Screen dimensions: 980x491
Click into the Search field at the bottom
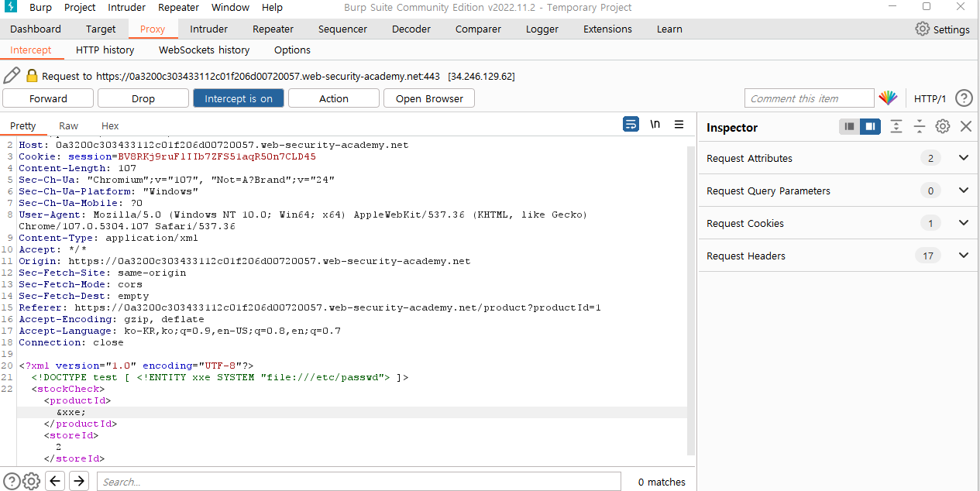[x=359, y=482]
